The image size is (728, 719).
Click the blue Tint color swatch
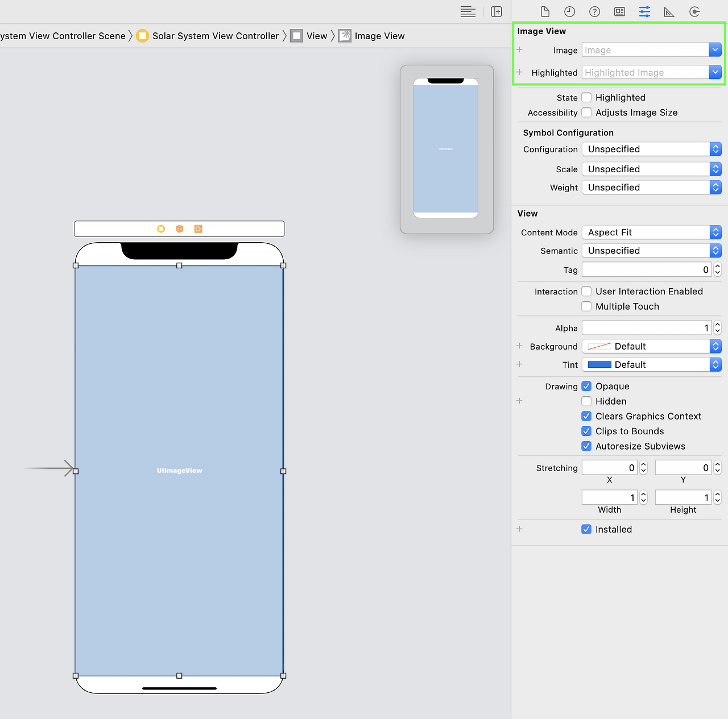tap(599, 364)
